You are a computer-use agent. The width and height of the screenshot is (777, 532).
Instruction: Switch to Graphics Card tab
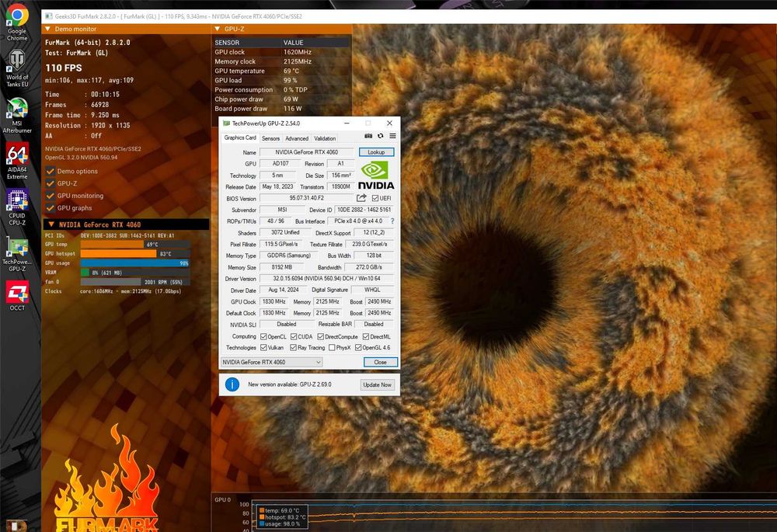240,137
